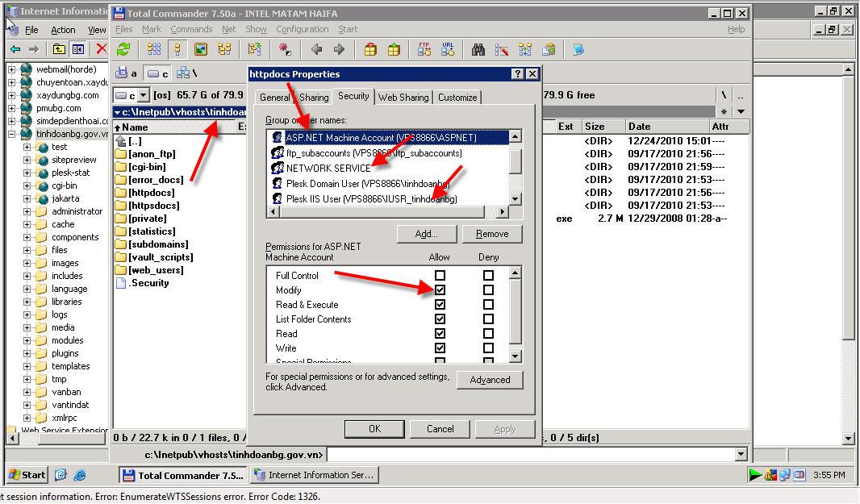Image resolution: width=860 pixels, height=504 pixels.
Task: Click the Add... button
Action: point(427,234)
